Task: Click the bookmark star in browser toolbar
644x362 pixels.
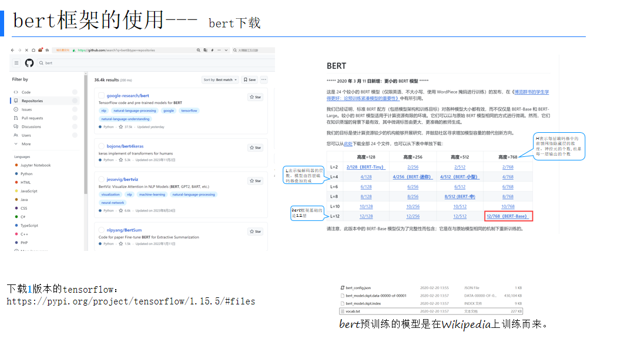Action: 47,50
